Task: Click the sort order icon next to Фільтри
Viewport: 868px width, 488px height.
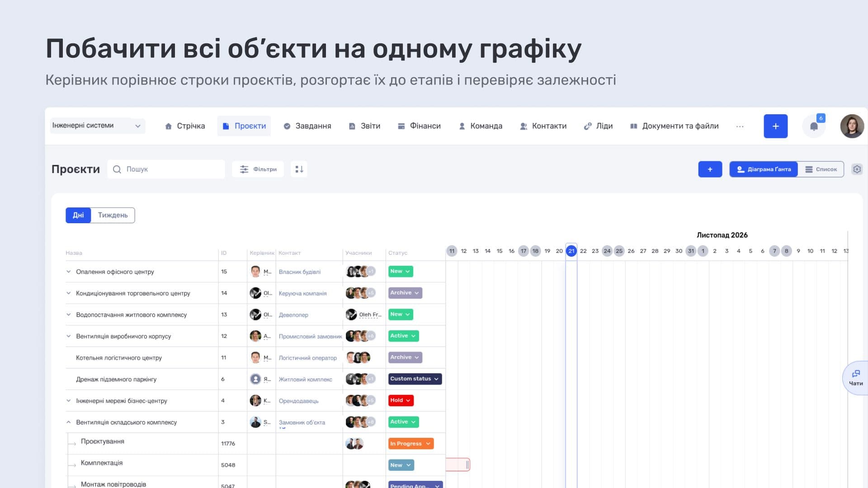Action: [x=299, y=169]
